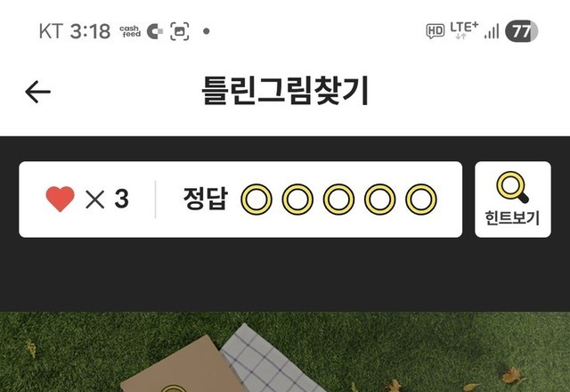Tap the red heart lives icon
The width and height of the screenshot is (570, 392).
click(60, 199)
